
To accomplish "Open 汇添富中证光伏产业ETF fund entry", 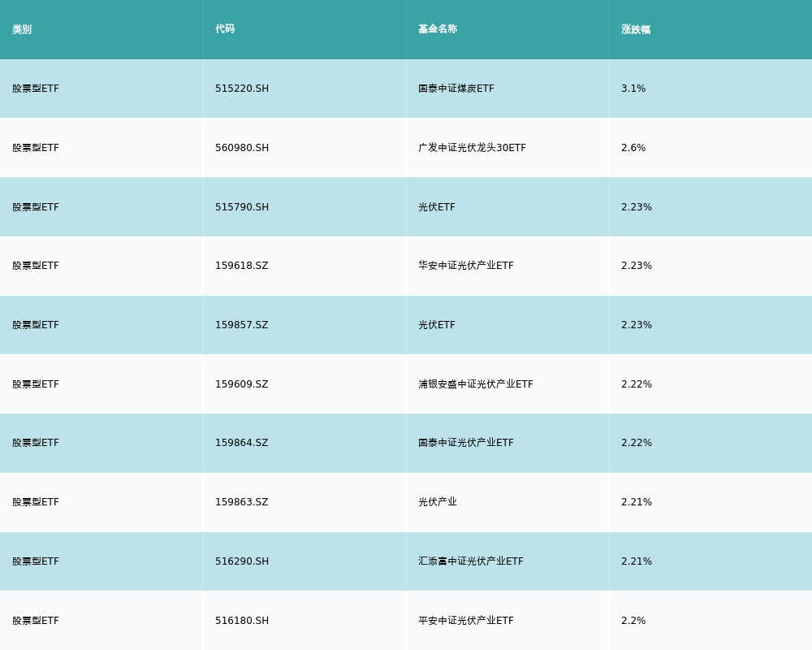I will 470,561.
